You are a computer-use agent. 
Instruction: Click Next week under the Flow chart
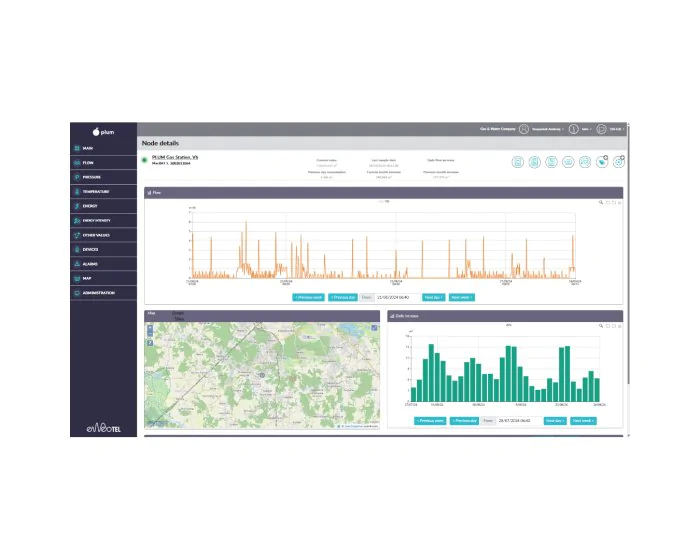(x=462, y=297)
